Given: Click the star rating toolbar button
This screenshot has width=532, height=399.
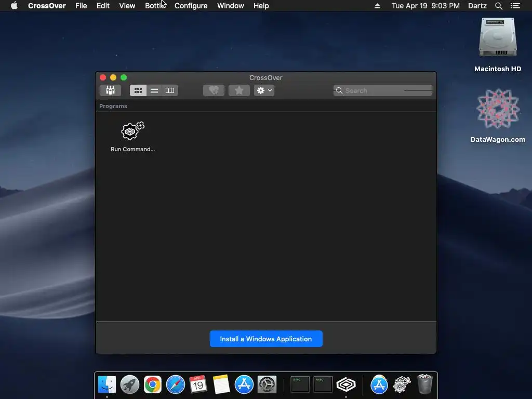Looking at the screenshot, I should click(239, 90).
